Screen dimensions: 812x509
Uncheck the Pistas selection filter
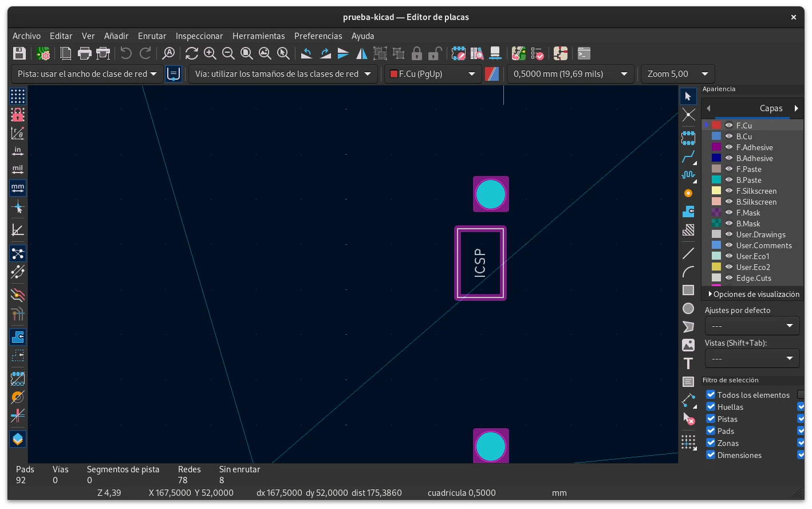point(711,419)
